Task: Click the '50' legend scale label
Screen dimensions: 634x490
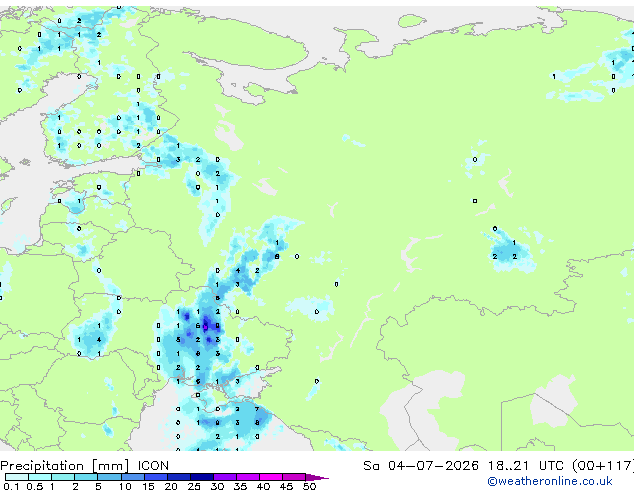Action: click(x=309, y=486)
